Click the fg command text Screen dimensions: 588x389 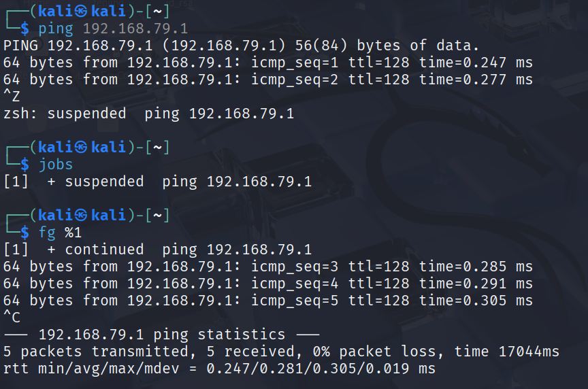[x=47, y=233]
